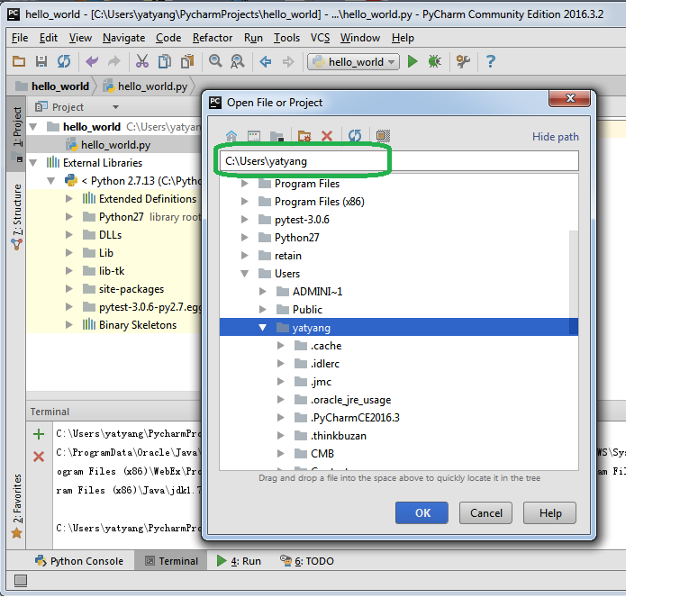680x616 pixels.
Task: Click the Project directory icon in dialog
Action: (277, 136)
